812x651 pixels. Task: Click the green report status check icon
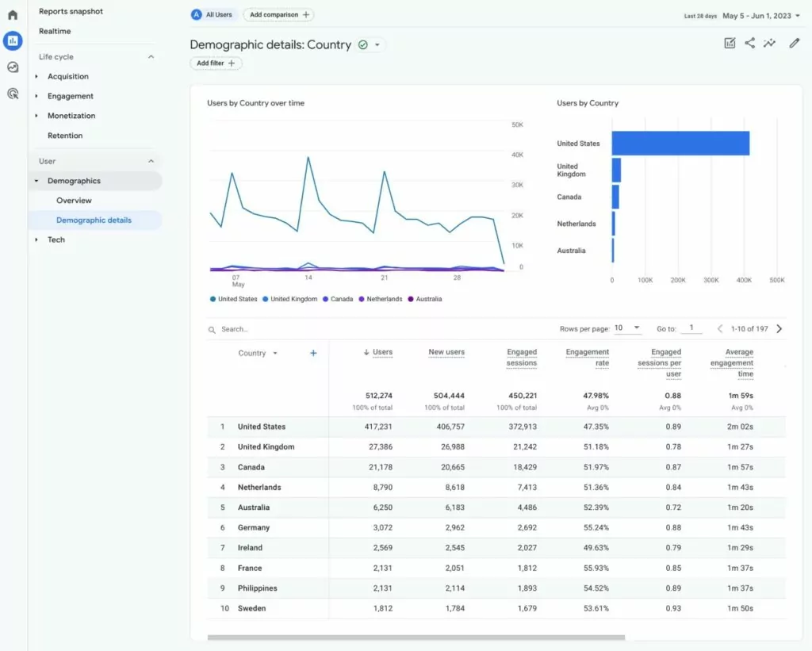(363, 45)
